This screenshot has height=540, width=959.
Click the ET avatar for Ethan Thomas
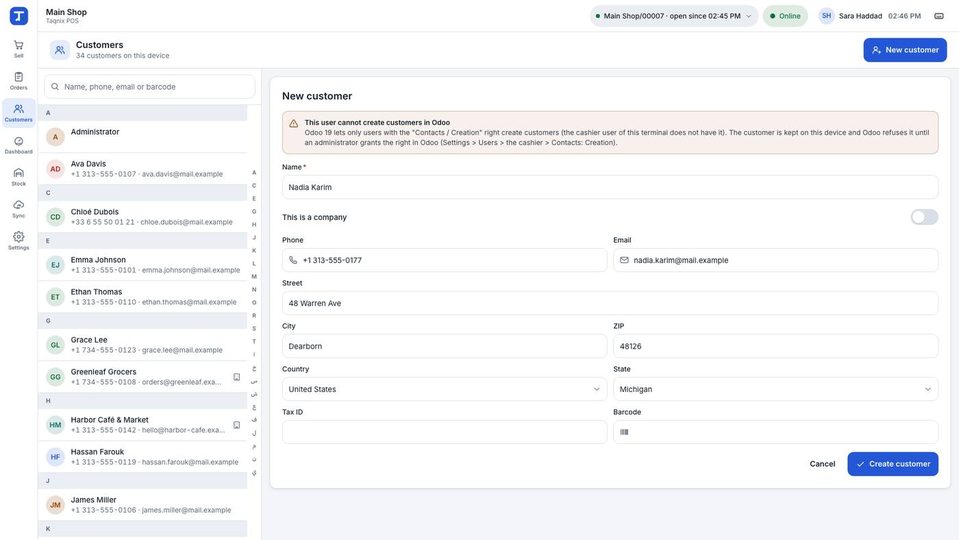56,297
